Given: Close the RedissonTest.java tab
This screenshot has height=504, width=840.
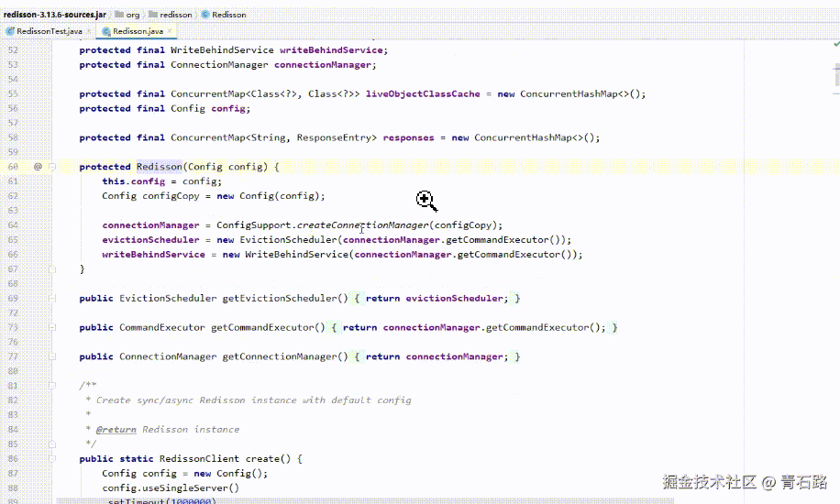Looking at the screenshot, I should pyautogui.click(x=89, y=31).
